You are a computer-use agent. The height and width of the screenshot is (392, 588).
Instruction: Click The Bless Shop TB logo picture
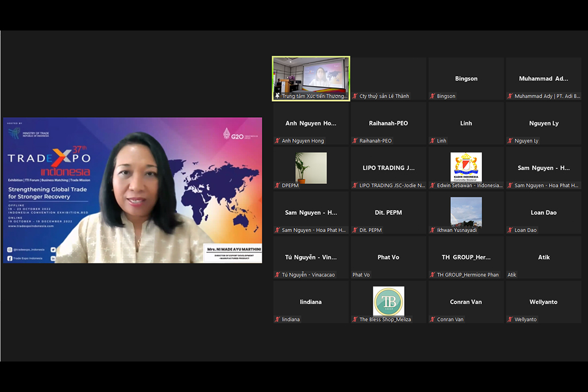pyautogui.click(x=389, y=301)
